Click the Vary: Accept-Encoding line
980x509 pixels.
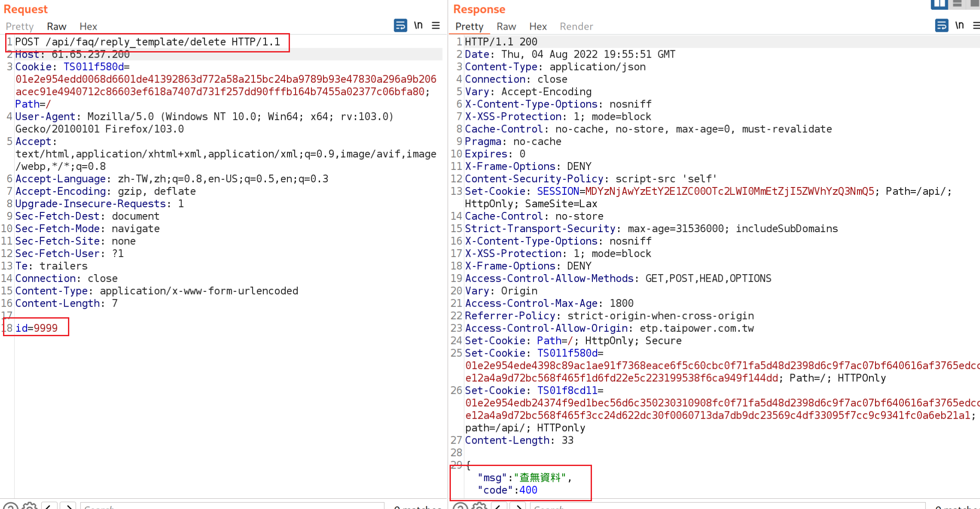[x=528, y=92]
